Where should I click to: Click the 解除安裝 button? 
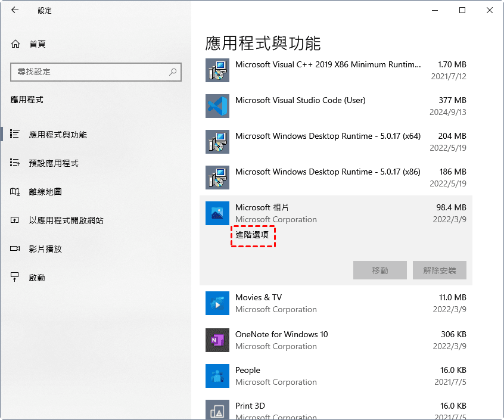point(440,270)
